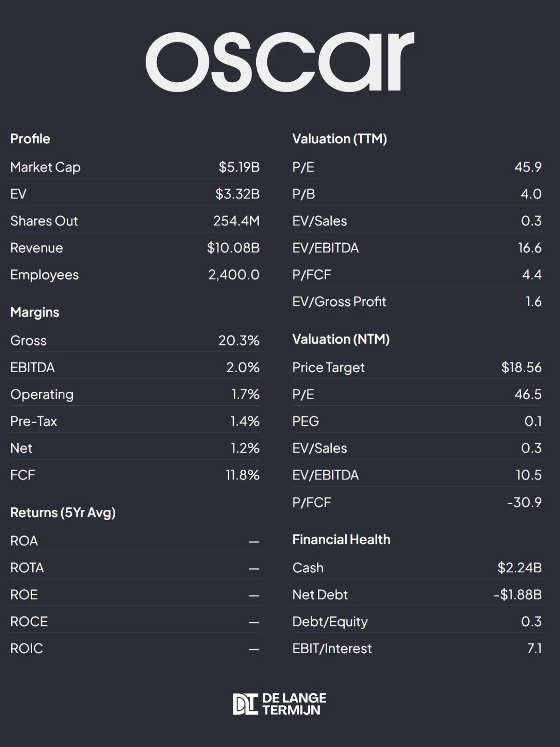Click the PEG row label
The width and height of the screenshot is (560, 747).
click(306, 421)
